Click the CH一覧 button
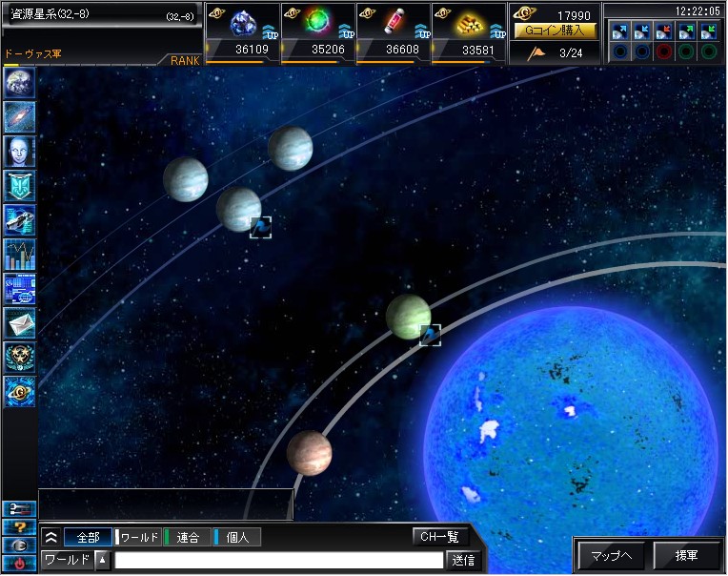The height and width of the screenshot is (576, 728). coord(439,537)
